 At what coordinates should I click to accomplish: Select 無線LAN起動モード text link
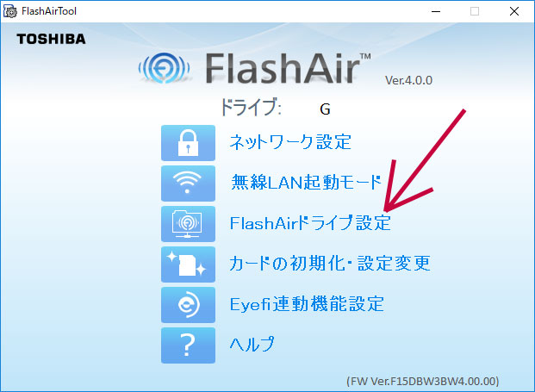pos(306,182)
